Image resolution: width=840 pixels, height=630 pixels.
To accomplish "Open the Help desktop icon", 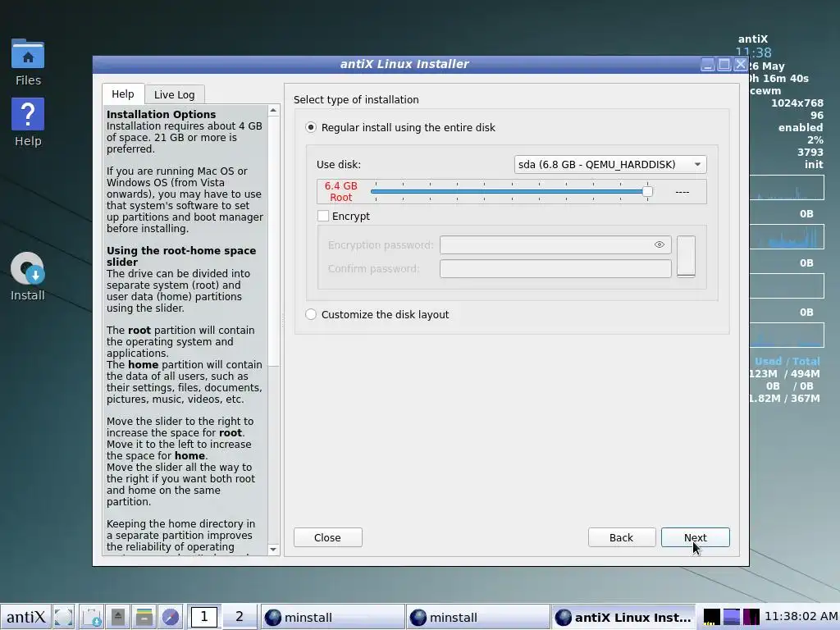I will pos(28,123).
